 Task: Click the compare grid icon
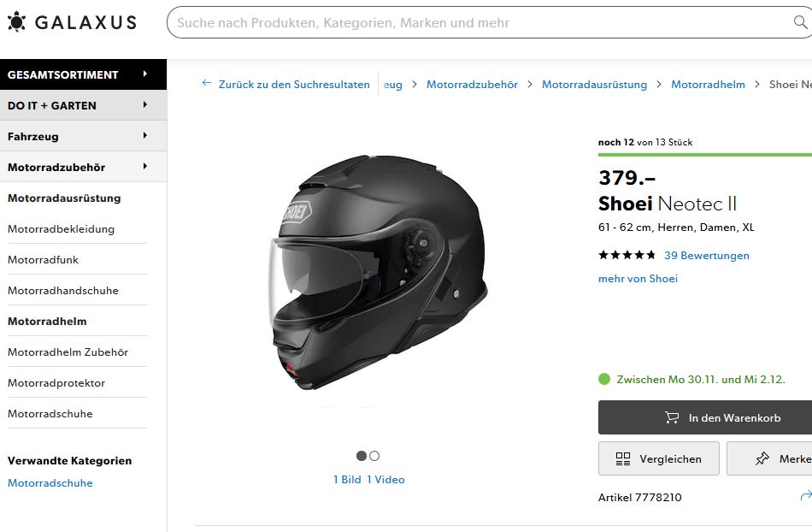click(x=623, y=459)
